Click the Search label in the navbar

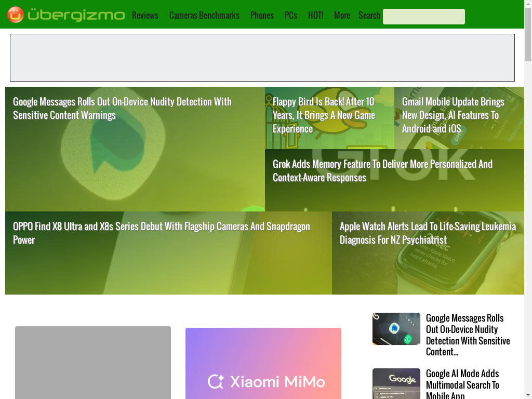coord(369,15)
